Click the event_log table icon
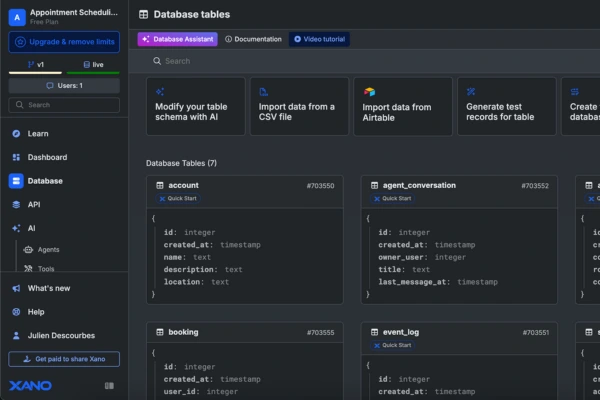 375,332
